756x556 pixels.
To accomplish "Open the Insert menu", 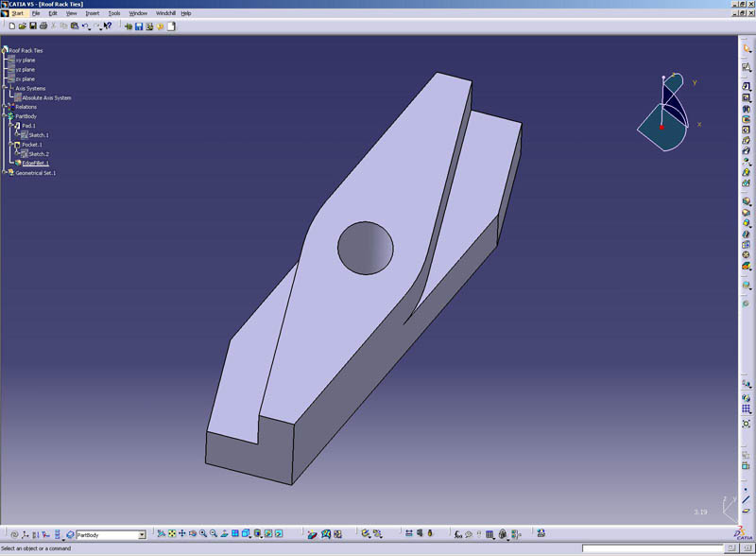I will click(x=92, y=13).
